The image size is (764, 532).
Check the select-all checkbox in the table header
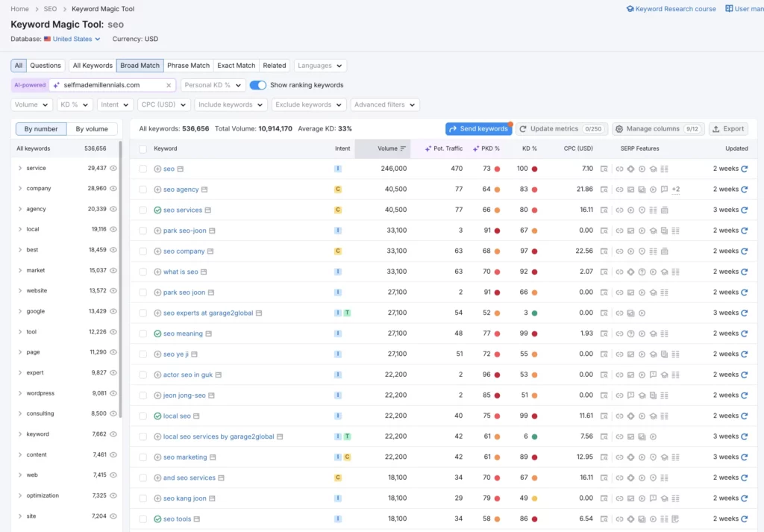pos(143,148)
